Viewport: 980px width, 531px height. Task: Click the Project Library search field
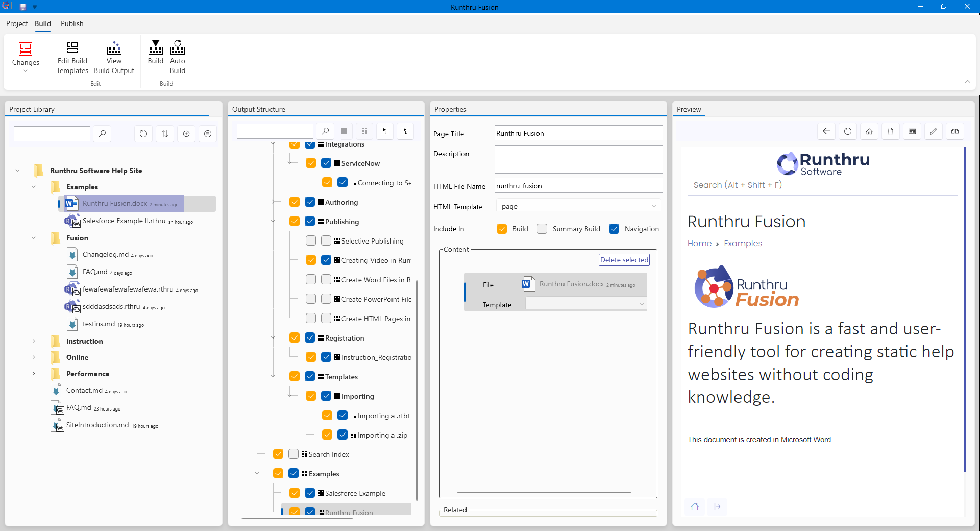[52, 134]
